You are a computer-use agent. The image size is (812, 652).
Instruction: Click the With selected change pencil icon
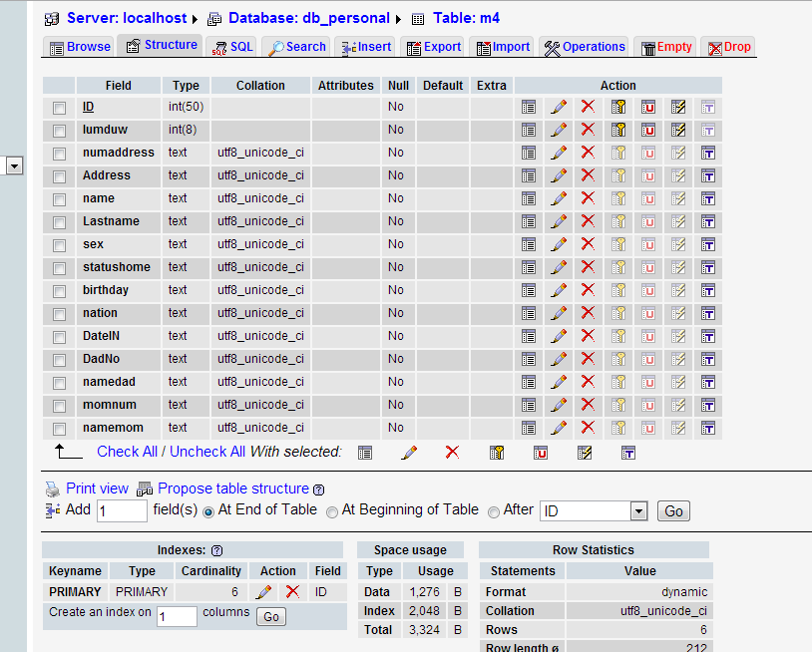tap(409, 453)
